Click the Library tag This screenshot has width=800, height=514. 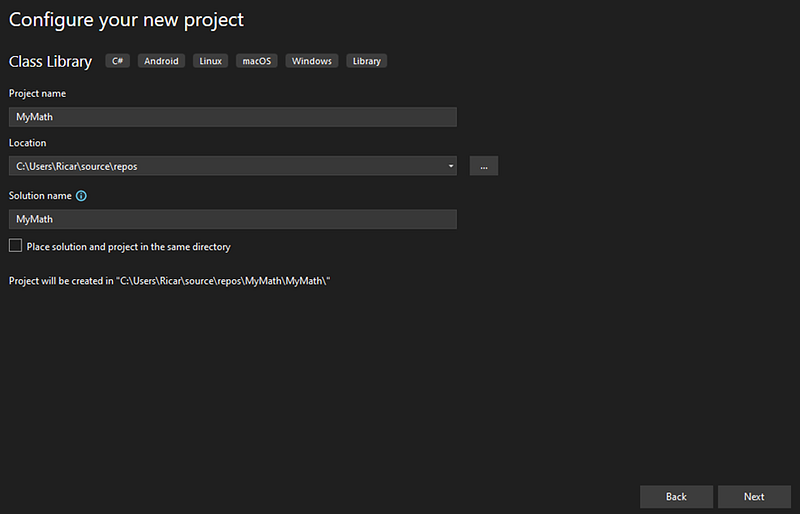[x=367, y=61]
